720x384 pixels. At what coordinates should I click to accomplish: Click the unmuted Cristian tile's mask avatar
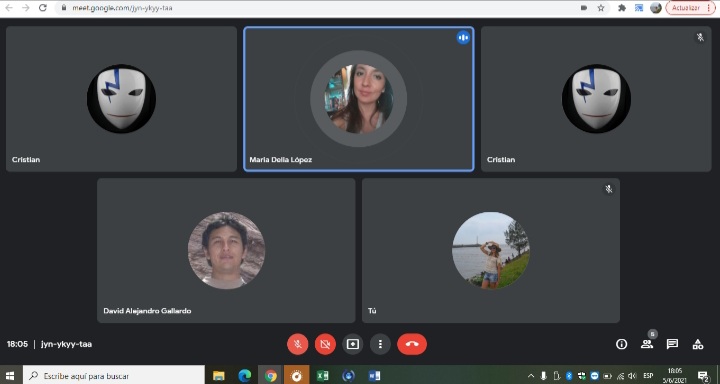point(121,99)
